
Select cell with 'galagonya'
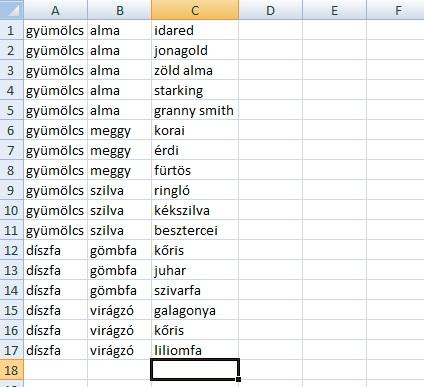coord(195,310)
